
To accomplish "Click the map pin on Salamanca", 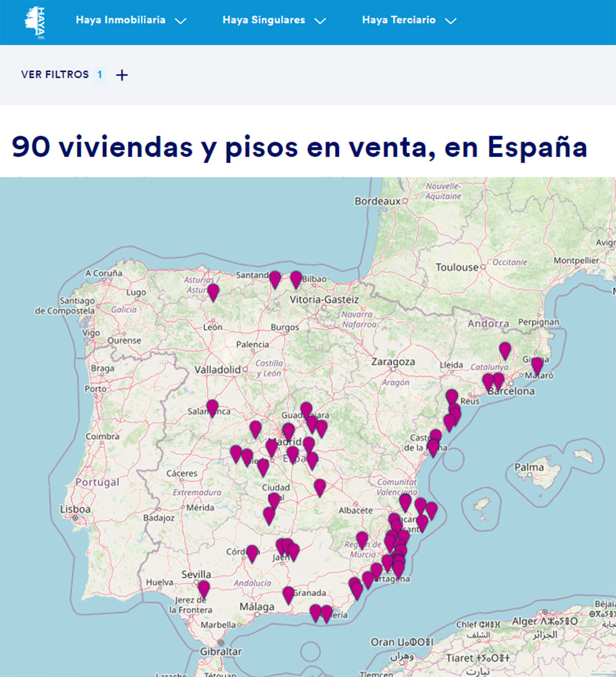I will click(x=212, y=407).
